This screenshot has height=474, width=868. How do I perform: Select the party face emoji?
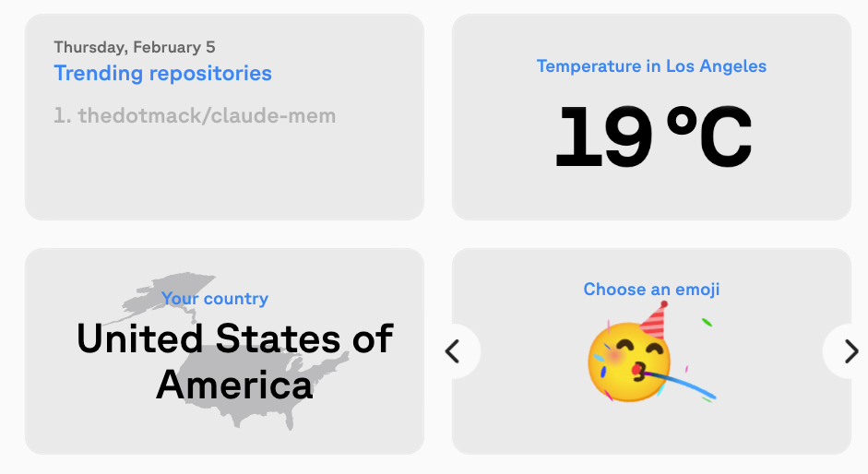[627, 361]
